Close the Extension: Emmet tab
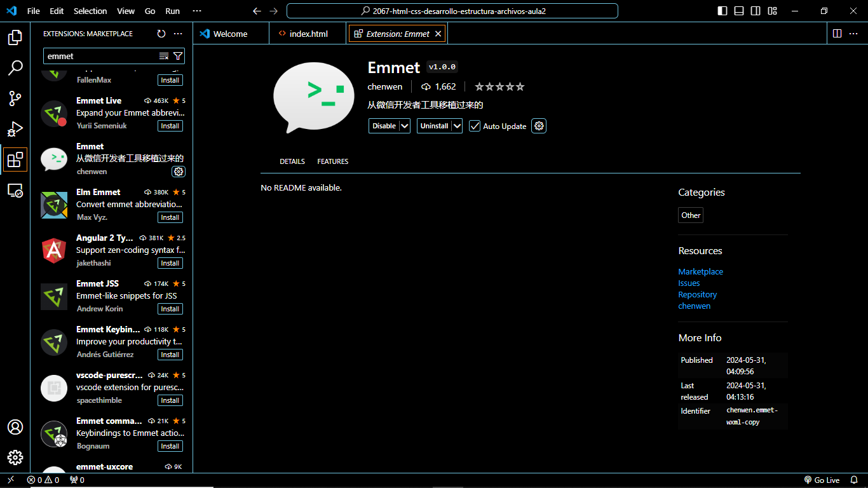 [x=438, y=34]
